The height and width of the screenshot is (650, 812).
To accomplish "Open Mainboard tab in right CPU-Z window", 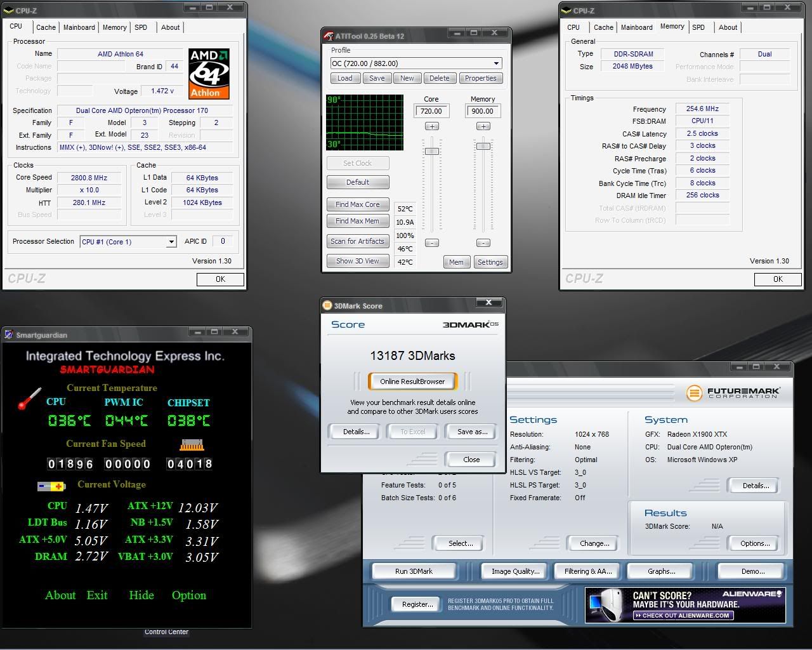I will pyautogui.click(x=636, y=27).
